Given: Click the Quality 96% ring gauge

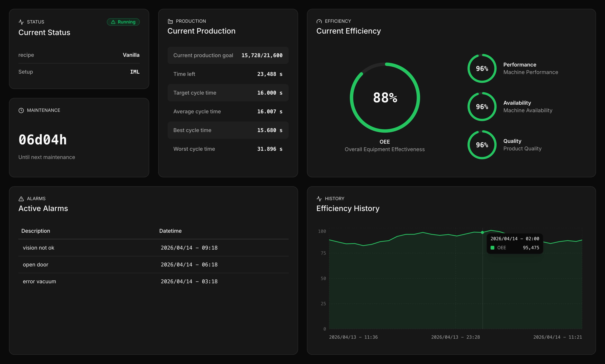Looking at the screenshot, I should tap(482, 145).
